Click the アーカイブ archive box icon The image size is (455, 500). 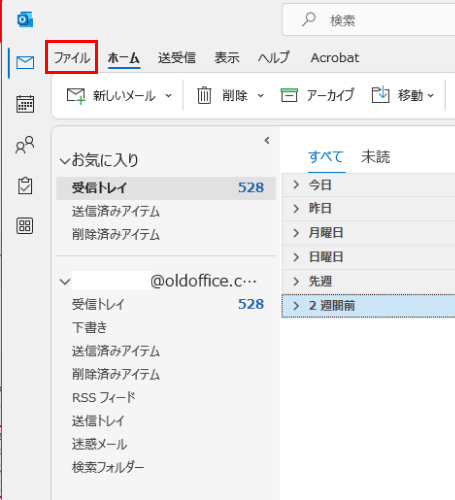pos(289,95)
